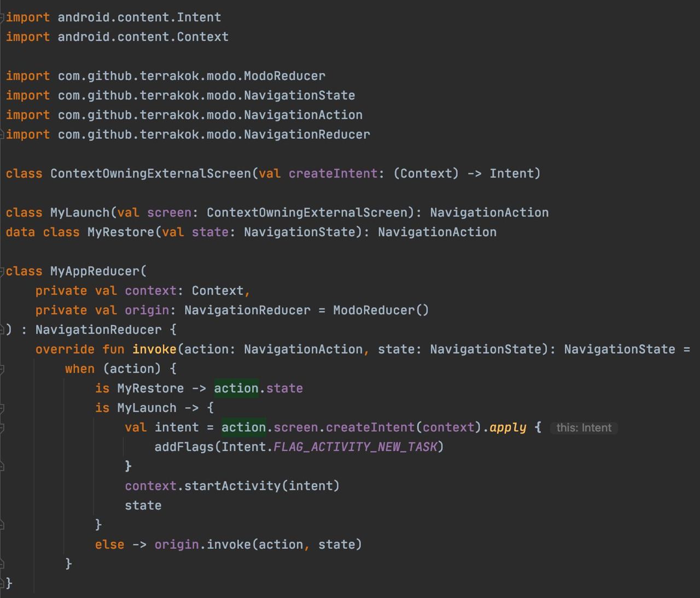Click 'state' in 'action.state' expression
Viewport: 700px width, 598px height.
tap(284, 389)
